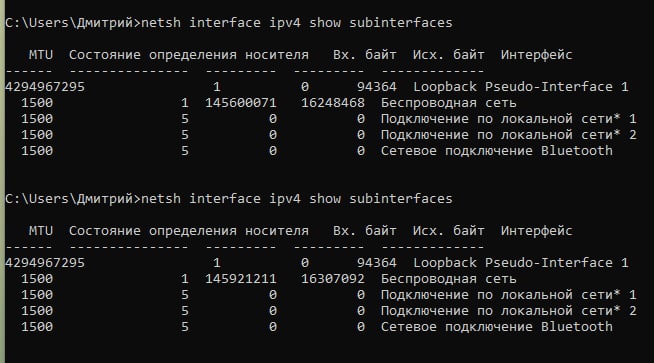Image resolution: width=654 pixels, height=363 pixels.
Task: Click the MTU column header in first output
Action: tap(41, 55)
